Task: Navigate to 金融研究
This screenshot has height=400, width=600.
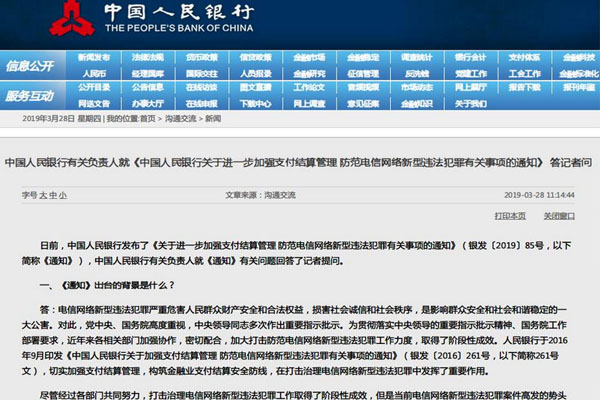Action: pos(309,73)
